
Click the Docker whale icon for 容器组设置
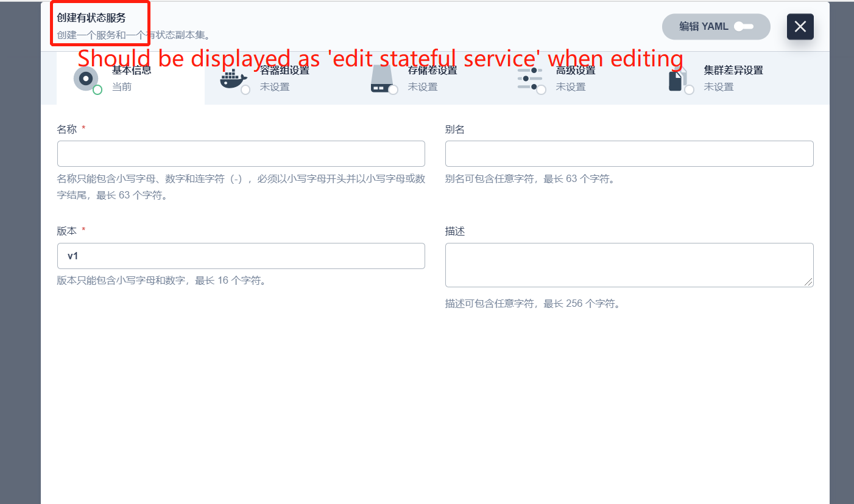[233, 79]
